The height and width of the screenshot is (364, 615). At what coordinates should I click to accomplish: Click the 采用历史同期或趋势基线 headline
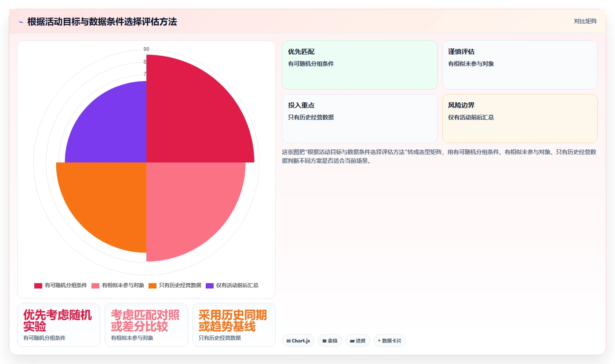(233, 321)
